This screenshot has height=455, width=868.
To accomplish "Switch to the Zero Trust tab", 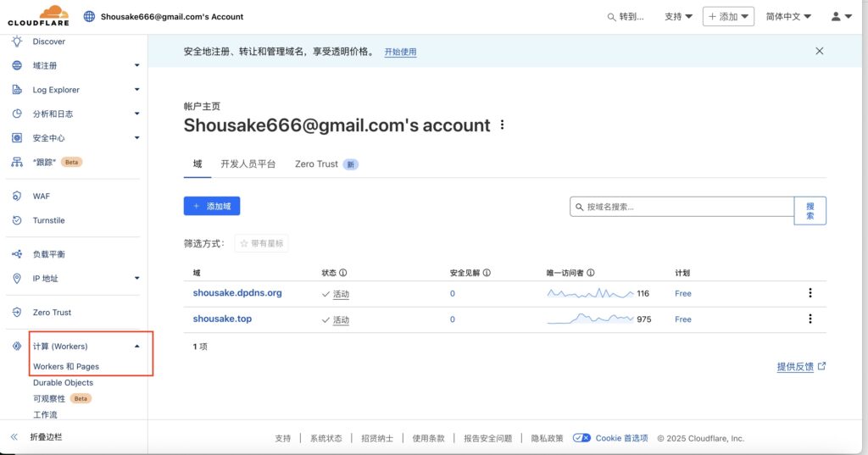I will tap(326, 164).
